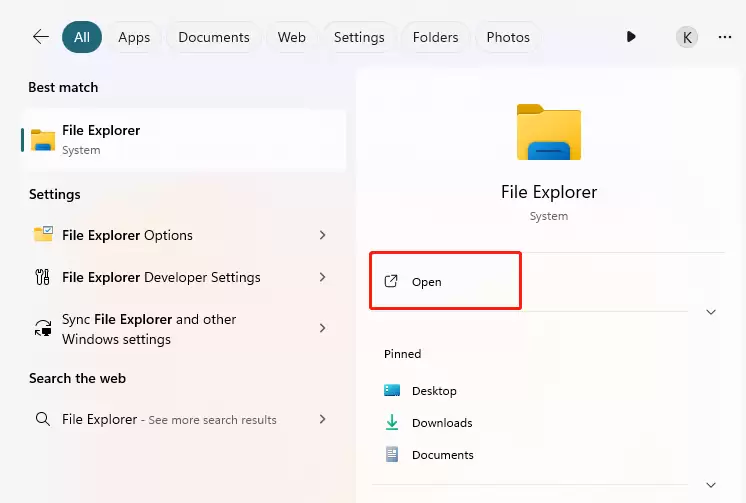Open the K user account avatar
The width and height of the screenshot is (746, 503).
[687, 37]
